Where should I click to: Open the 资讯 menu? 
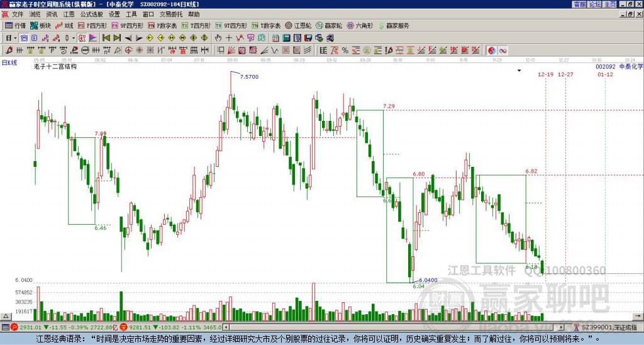(52, 14)
